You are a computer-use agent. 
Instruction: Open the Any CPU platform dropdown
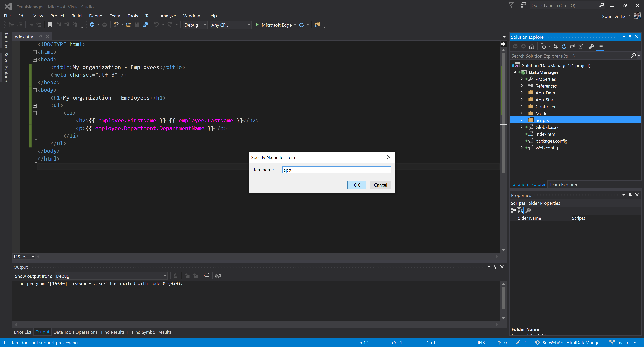tap(230, 25)
